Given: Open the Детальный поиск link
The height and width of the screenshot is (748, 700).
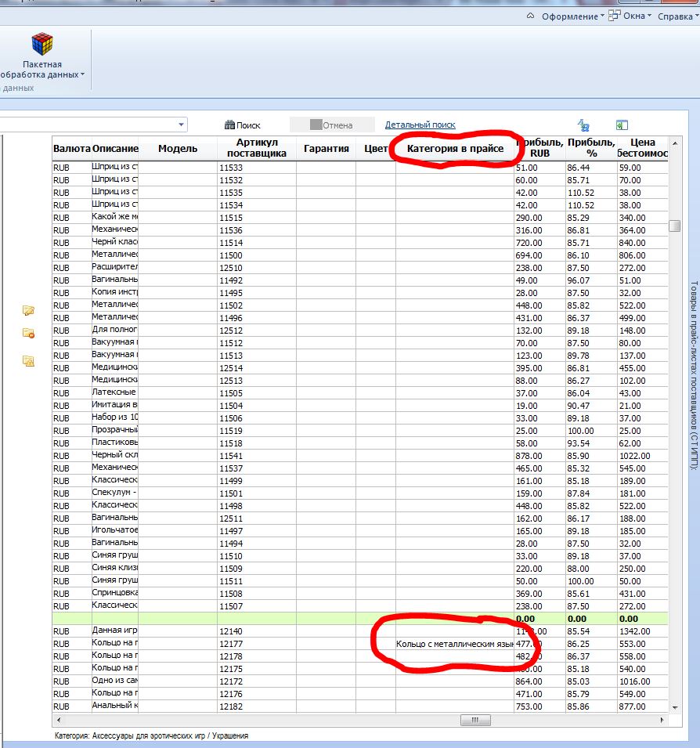Looking at the screenshot, I should (420, 125).
